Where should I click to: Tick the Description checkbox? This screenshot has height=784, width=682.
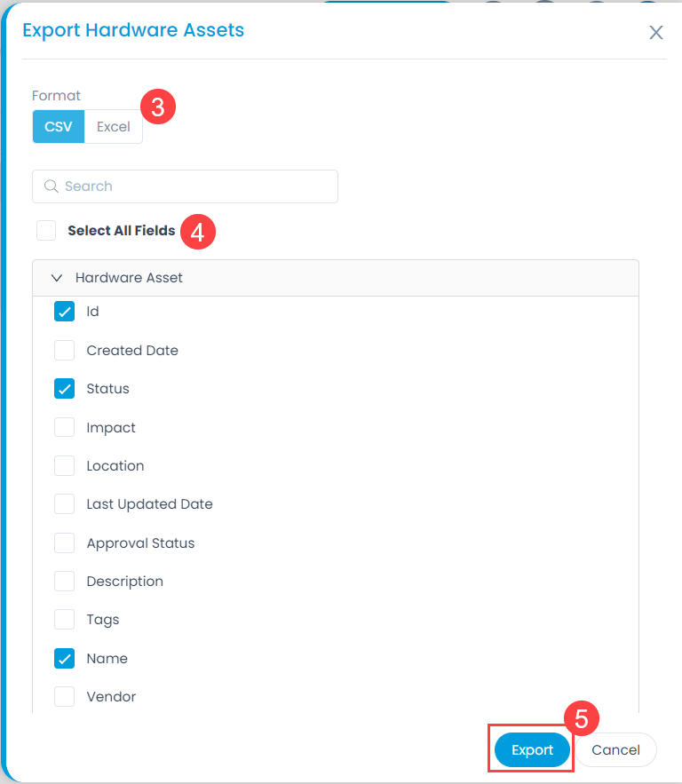[65, 581]
